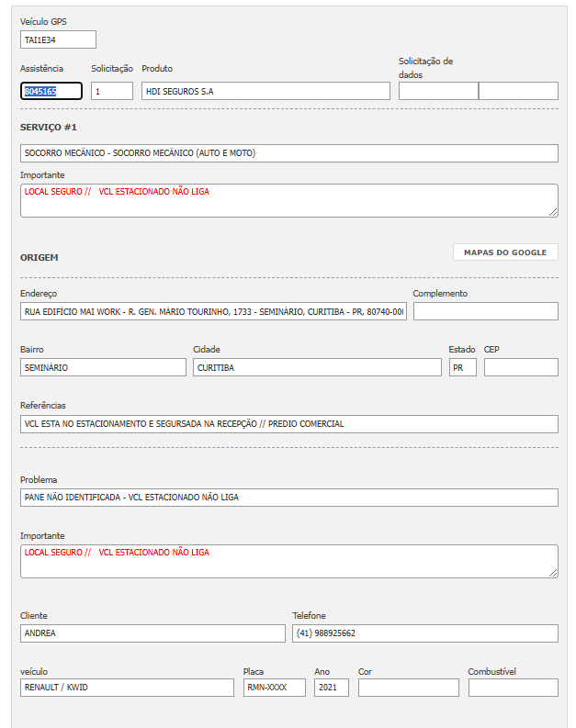576x728 pixels.
Task: Click the empty Cor field
Action: click(x=408, y=688)
